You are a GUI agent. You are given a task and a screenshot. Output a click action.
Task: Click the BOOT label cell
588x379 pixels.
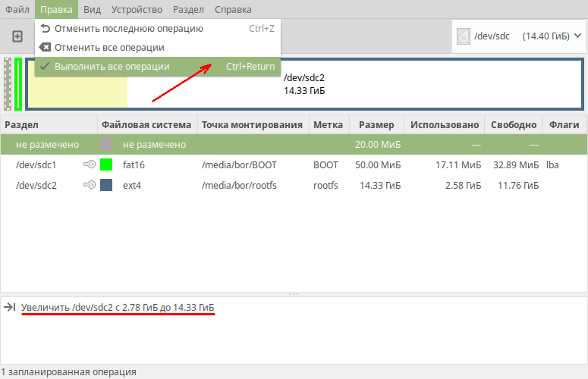coord(325,164)
